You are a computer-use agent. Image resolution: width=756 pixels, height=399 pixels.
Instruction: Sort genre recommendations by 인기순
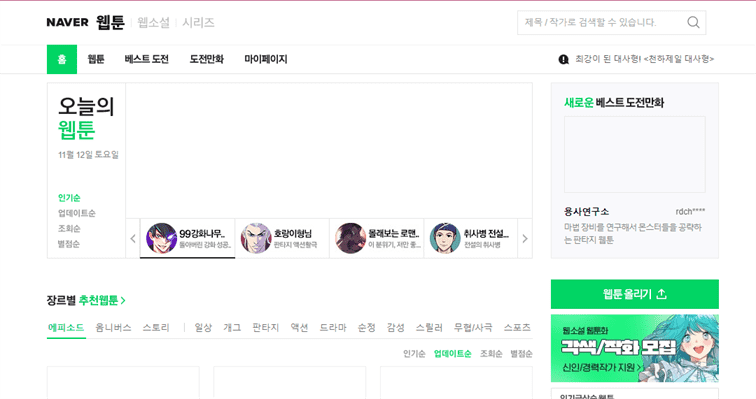(x=414, y=354)
